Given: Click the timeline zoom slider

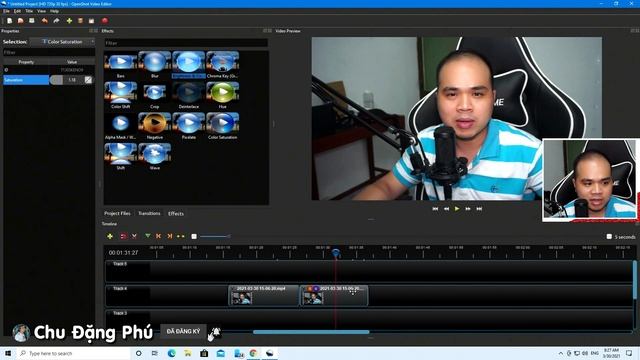Looking at the screenshot, I should click(215, 236).
